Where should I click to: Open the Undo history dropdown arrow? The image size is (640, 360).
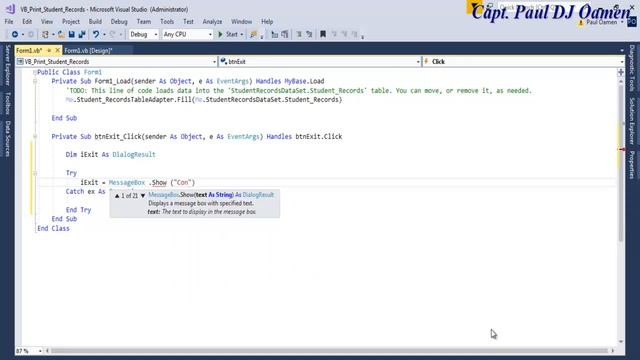(x=104, y=35)
